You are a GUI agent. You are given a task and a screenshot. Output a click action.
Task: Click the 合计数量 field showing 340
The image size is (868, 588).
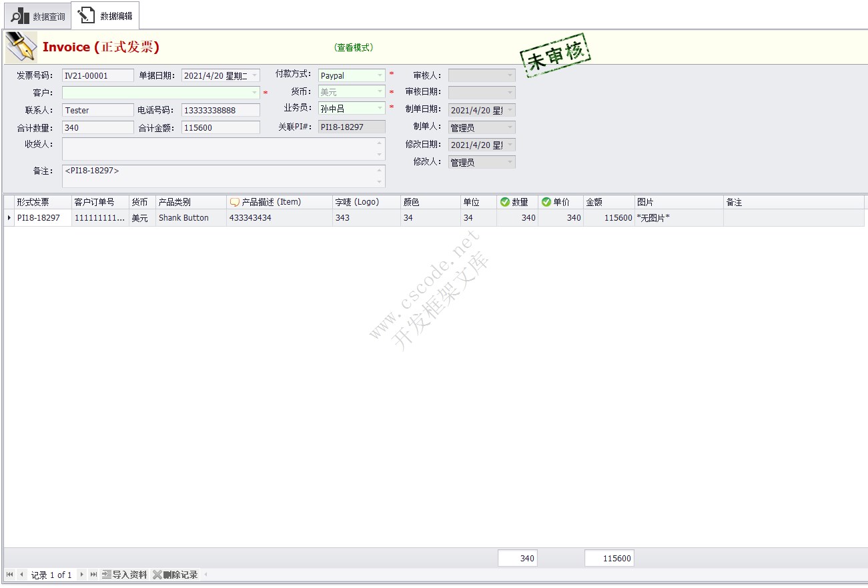98,128
